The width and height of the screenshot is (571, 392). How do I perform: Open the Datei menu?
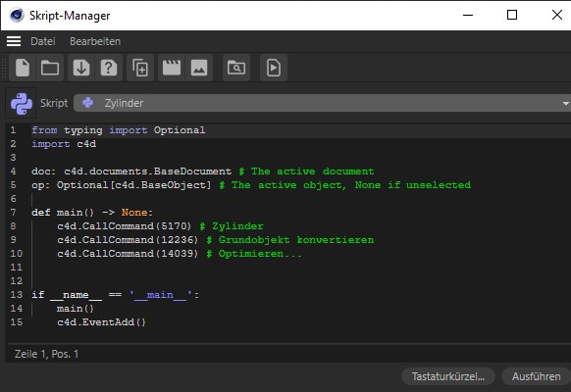click(43, 41)
